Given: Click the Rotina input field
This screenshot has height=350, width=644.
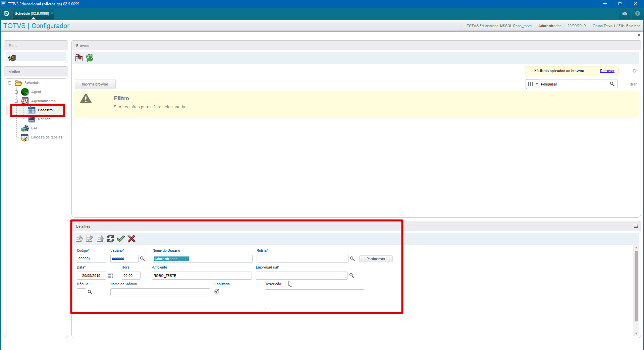Looking at the screenshot, I should point(302,259).
